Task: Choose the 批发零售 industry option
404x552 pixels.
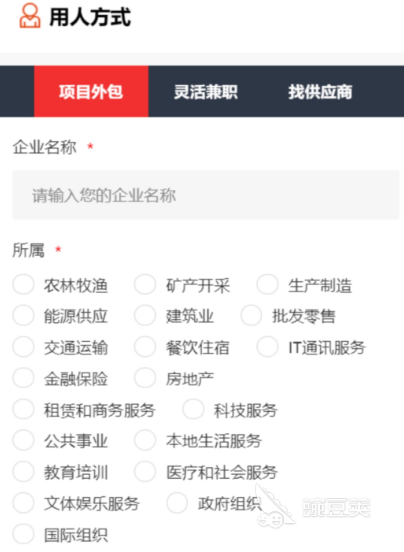Action: 251,315
